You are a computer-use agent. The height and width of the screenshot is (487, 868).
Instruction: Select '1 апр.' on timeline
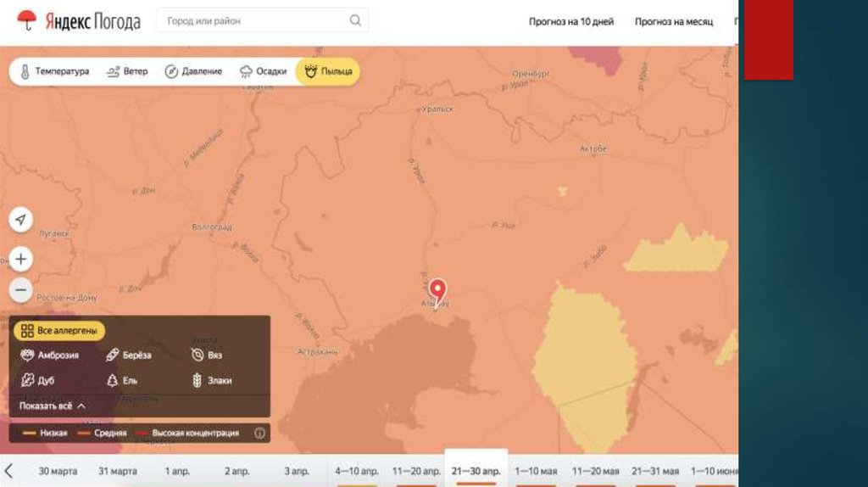177,472
